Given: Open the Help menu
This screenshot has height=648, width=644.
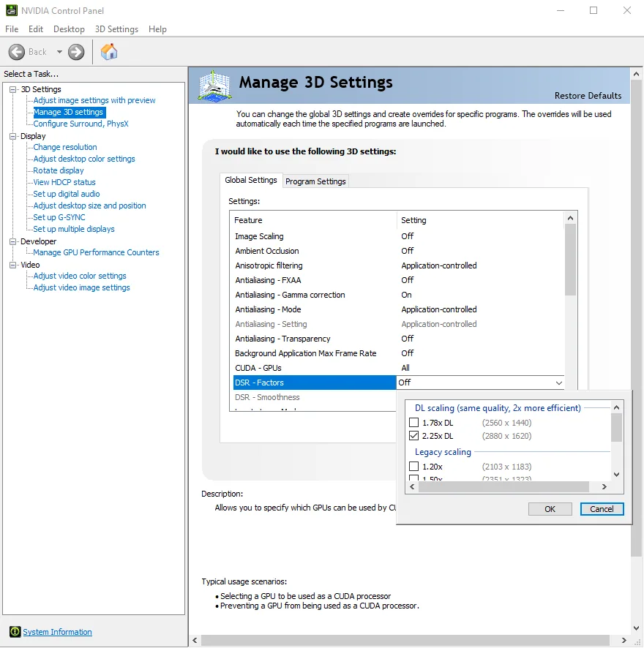Looking at the screenshot, I should [x=157, y=29].
